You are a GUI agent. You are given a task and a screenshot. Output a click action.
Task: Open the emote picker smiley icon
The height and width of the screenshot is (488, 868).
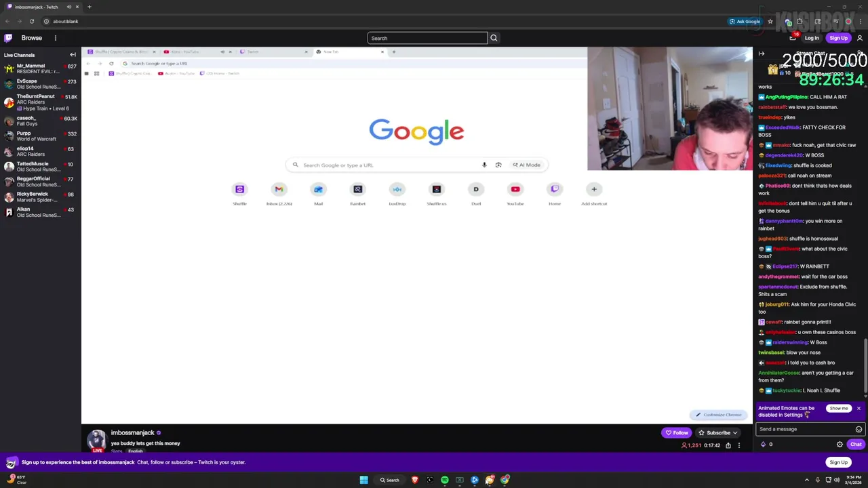[859, 429]
